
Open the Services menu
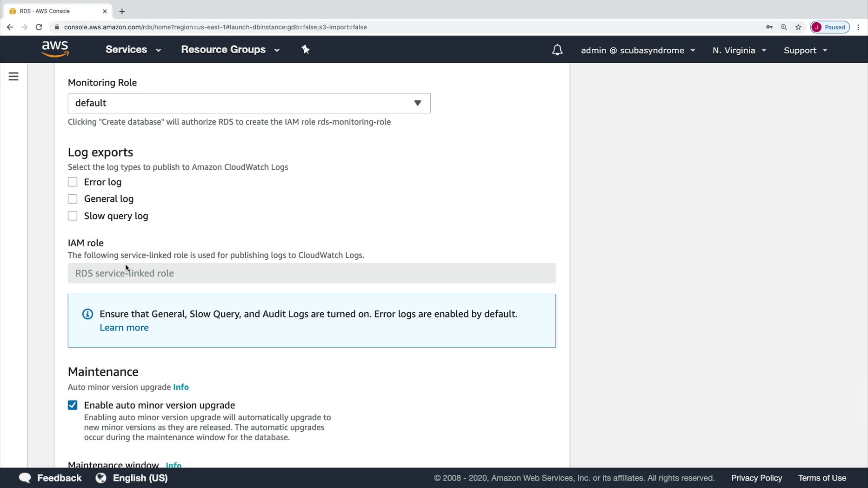133,50
